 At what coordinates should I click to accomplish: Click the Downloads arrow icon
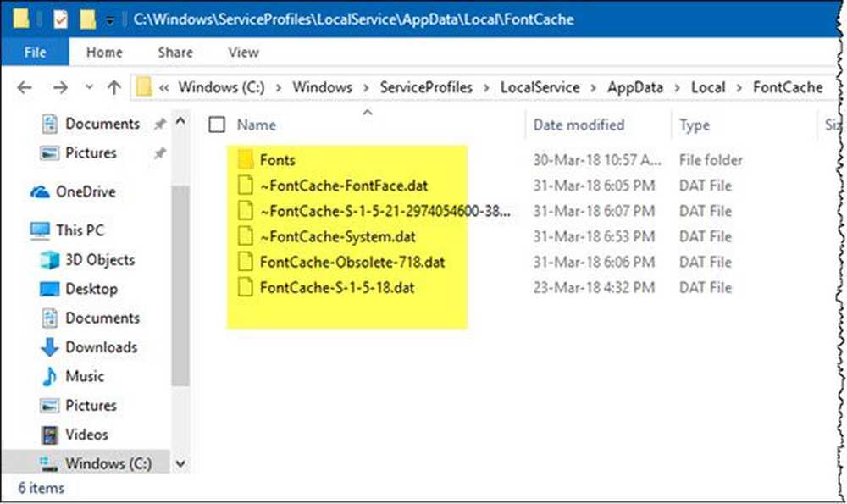point(50,347)
